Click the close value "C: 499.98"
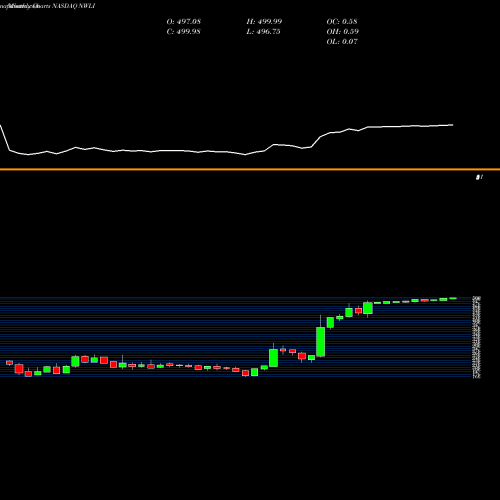Image resolution: width=500 pixels, height=500 pixels. pos(183,32)
